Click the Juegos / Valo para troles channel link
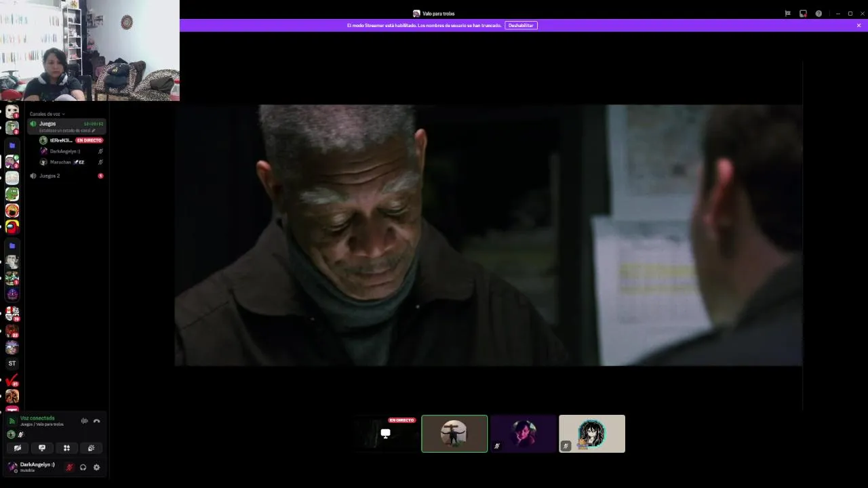Image resolution: width=868 pixels, height=488 pixels. 42,424
